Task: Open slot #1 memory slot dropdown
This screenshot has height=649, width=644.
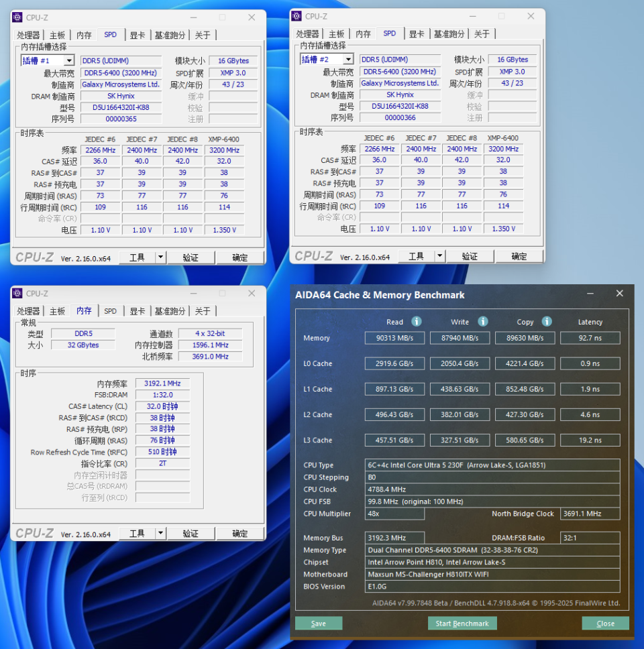Action: [x=69, y=61]
